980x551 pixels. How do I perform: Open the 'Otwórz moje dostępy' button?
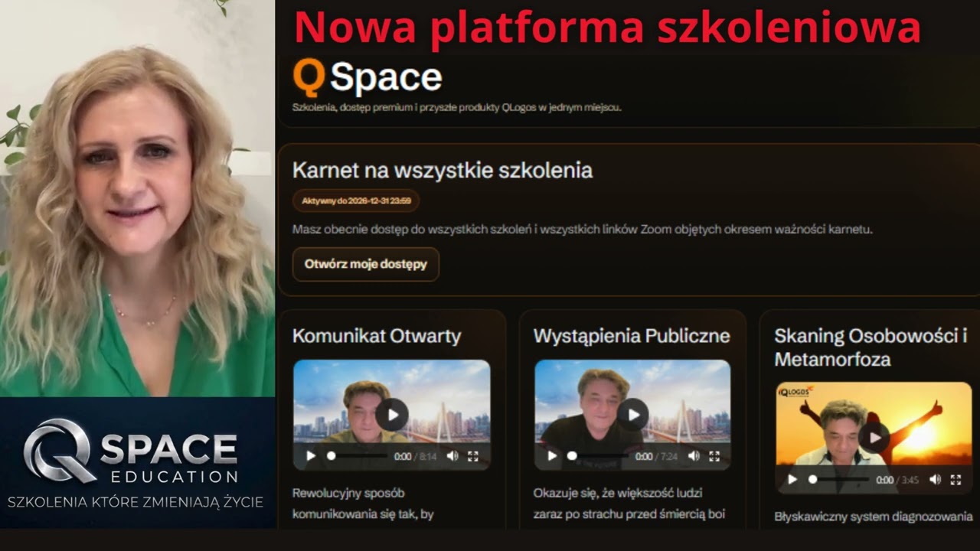366,264
